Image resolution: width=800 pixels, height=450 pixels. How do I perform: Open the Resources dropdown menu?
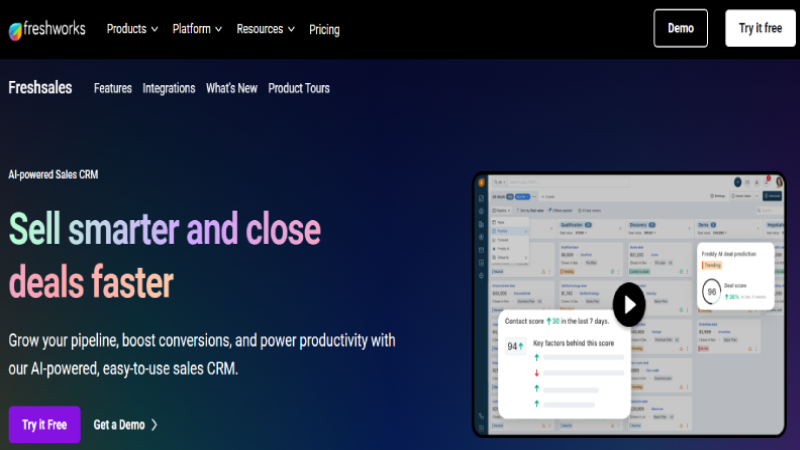pos(265,29)
